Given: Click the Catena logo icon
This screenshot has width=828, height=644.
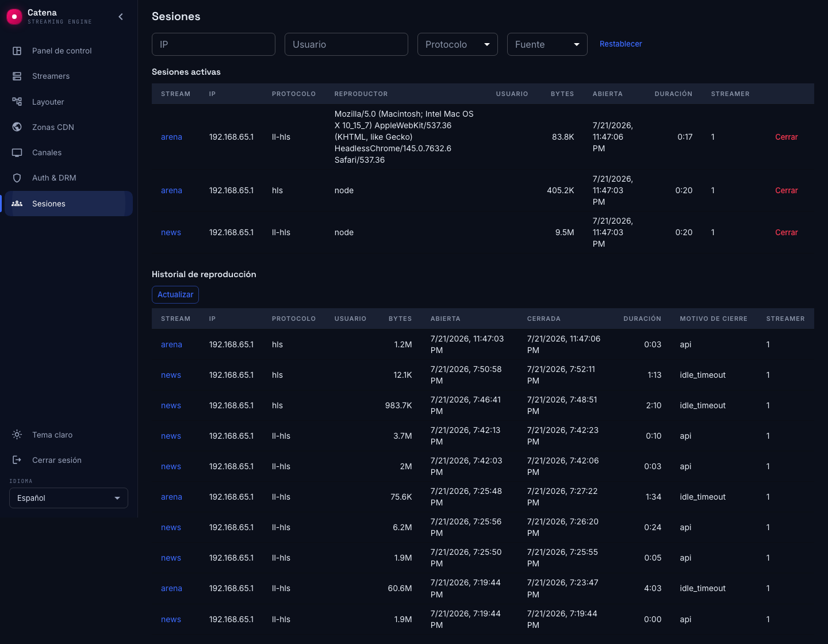Looking at the screenshot, I should point(14,17).
